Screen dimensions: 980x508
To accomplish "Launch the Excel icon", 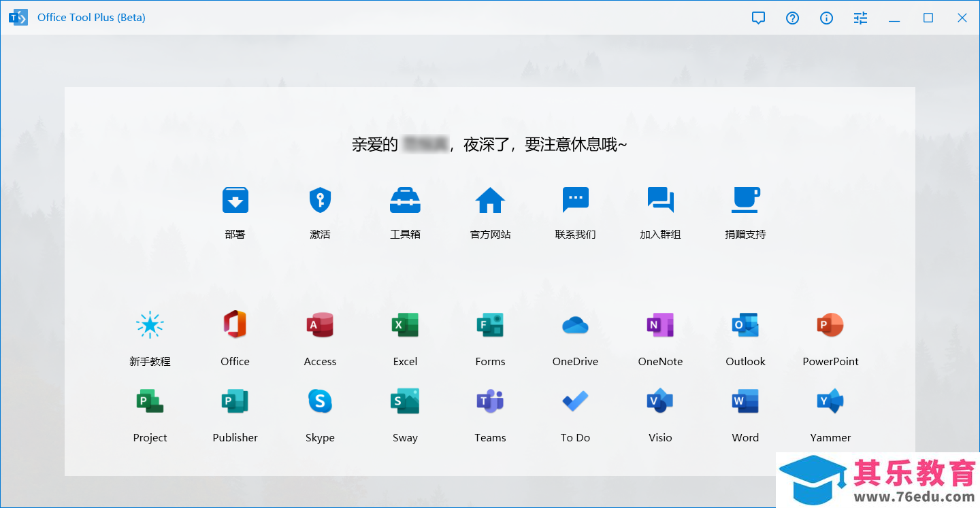I will (x=405, y=325).
